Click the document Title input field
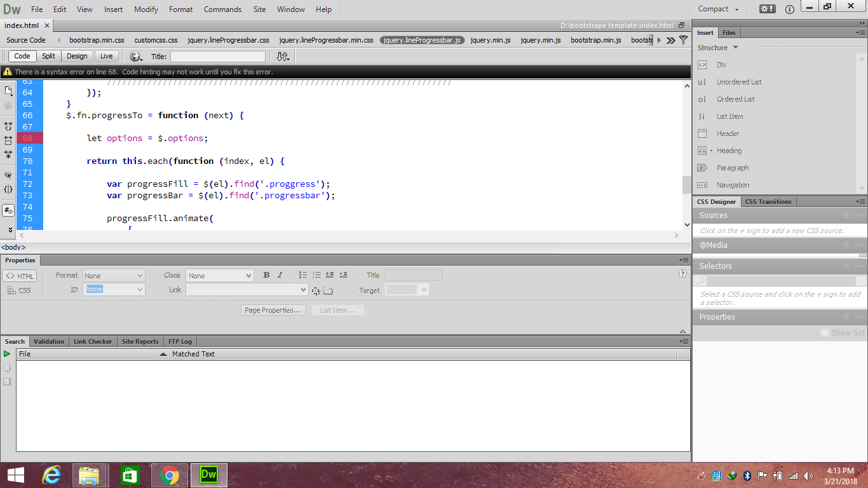868x488 pixels. [218, 57]
